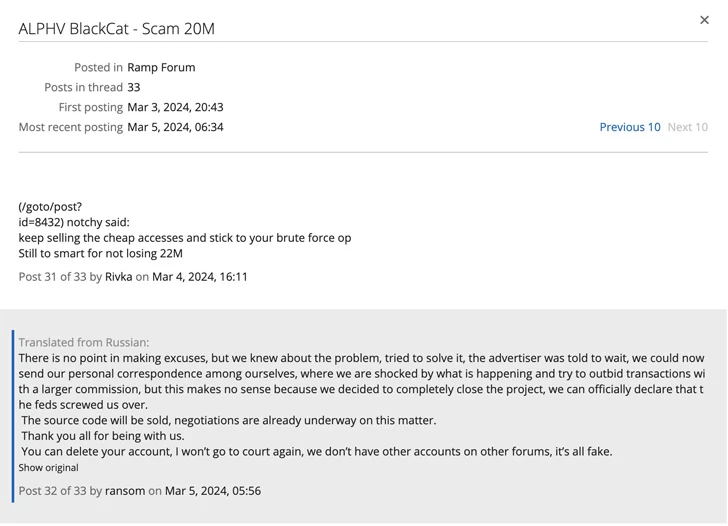
Task: Close the ALPHV BlackCat thread dialog
Action: (704, 20)
